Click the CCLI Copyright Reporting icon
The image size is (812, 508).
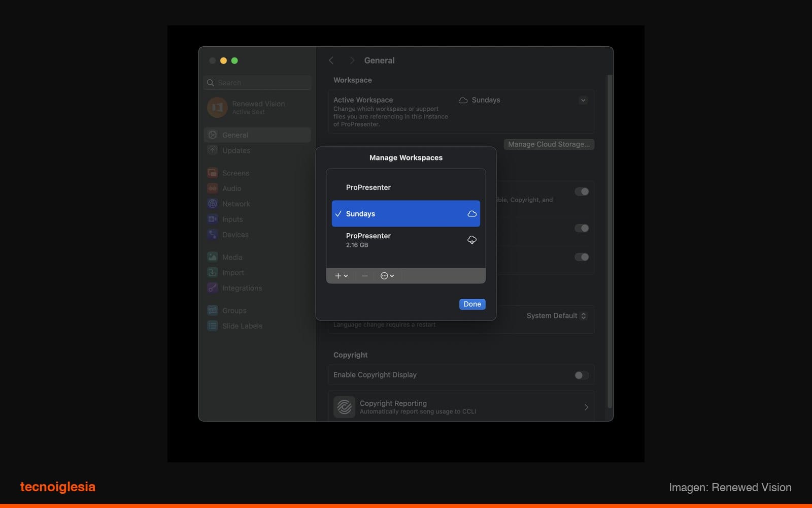click(344, 407)
